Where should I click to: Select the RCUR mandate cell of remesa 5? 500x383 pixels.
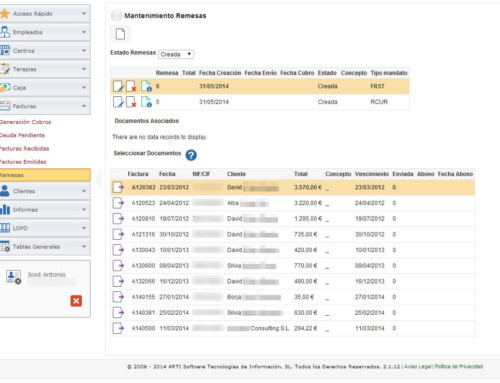pyautogui.click(x=379, y=102)
